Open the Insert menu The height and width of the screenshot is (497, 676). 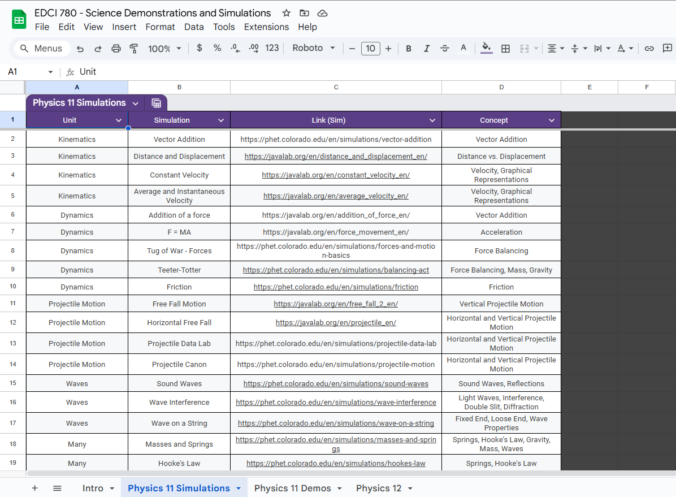[x=124, y=27]
